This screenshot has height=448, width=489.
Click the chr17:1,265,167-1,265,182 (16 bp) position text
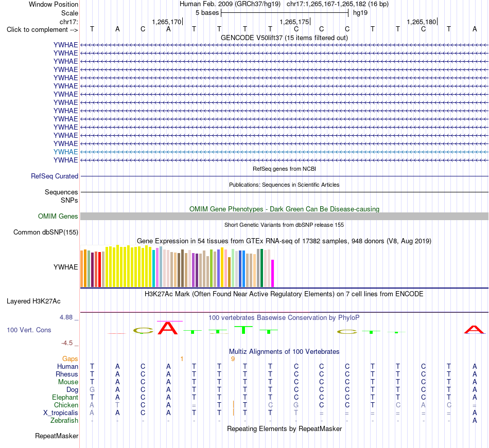(x=338, y=4)
